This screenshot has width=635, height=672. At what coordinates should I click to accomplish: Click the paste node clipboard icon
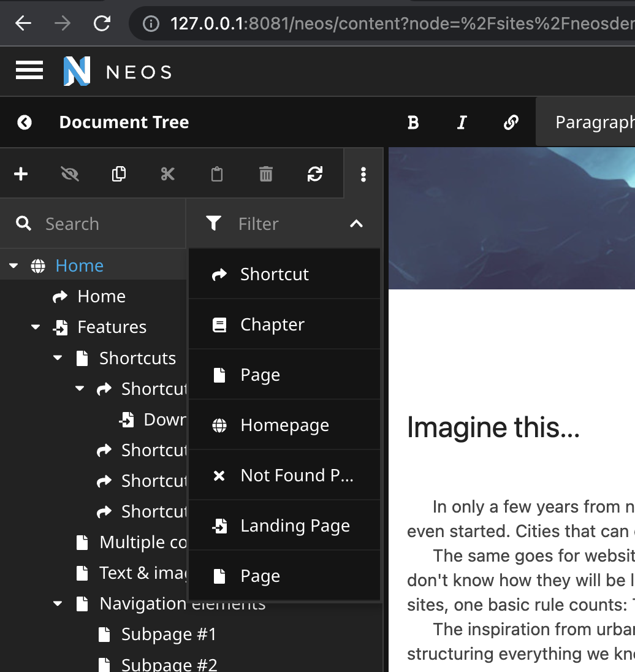pos(216,174)
